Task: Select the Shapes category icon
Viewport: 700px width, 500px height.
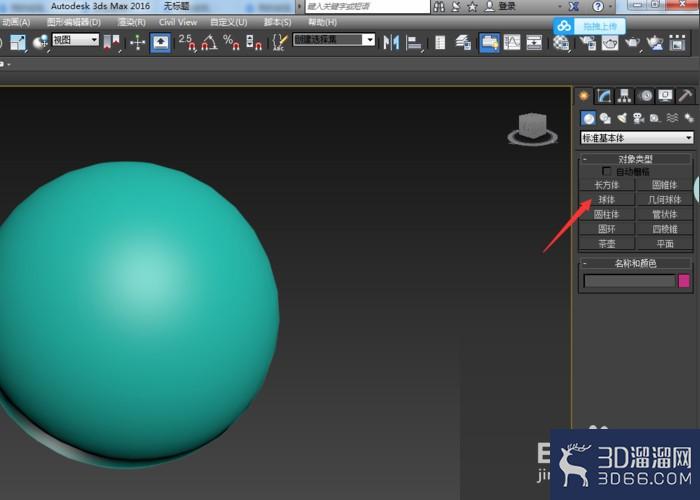Action: (x=605, y=118)
